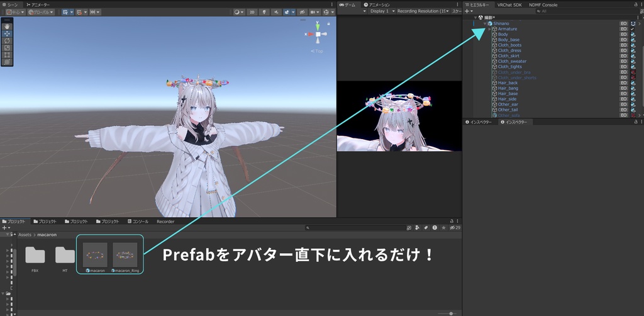Screen dimensions: 644x316
Task: Click the project search field
Action: [356, 228]
